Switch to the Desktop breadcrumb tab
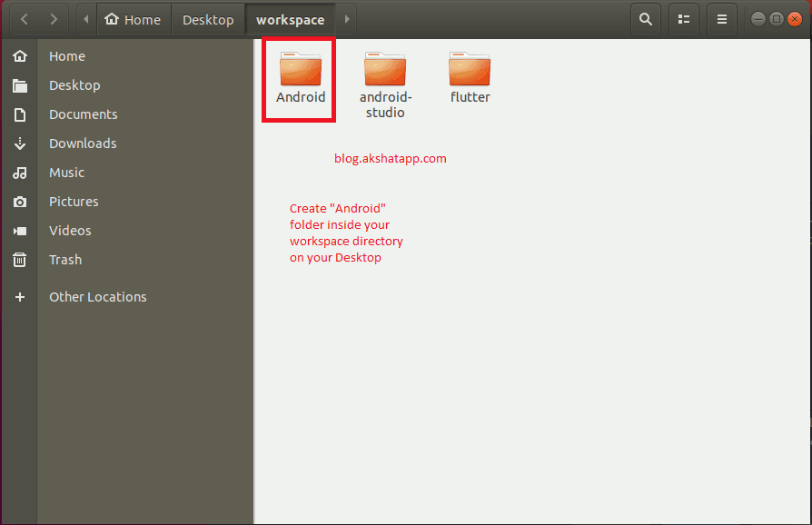Viewport: 812px width, 525px height. (207, 18)
